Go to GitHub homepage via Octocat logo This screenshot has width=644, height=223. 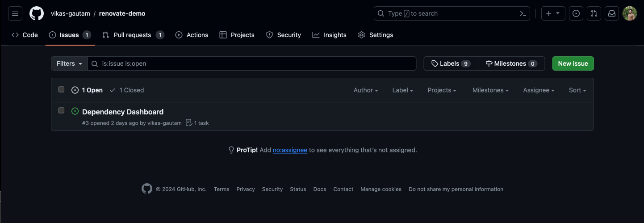click(37, 13)
